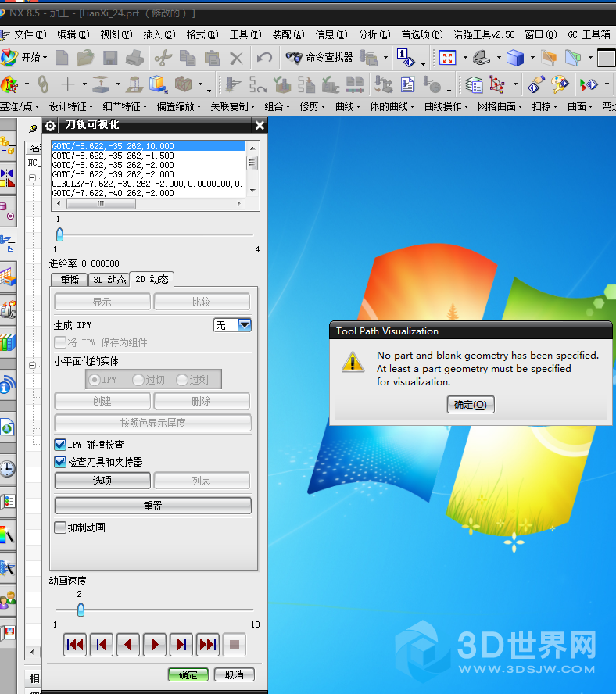Viewport: 616px width, 694px height.
Task: Click the Cut scissors icon
Action: pyautogui.click(x=163, y=58)
